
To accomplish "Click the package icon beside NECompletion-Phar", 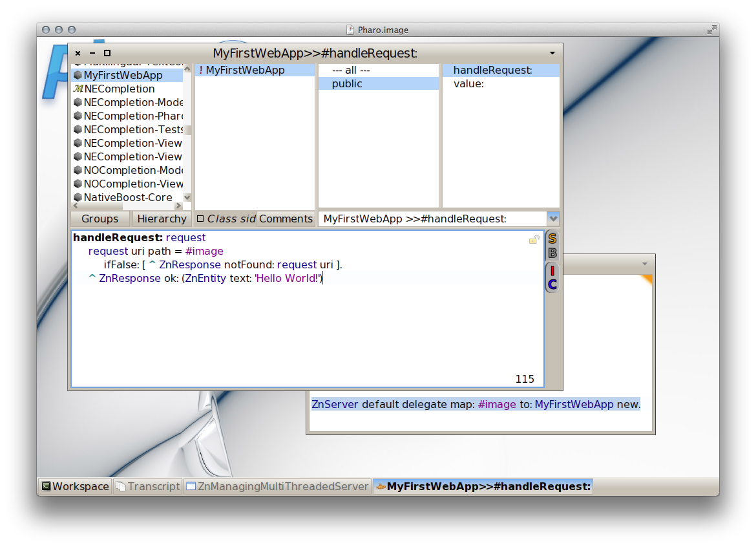I will click(x=78, y=116).
